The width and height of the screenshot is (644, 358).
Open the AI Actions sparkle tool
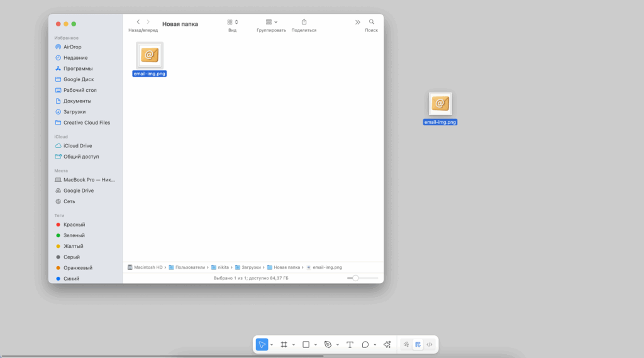(387, 344)
